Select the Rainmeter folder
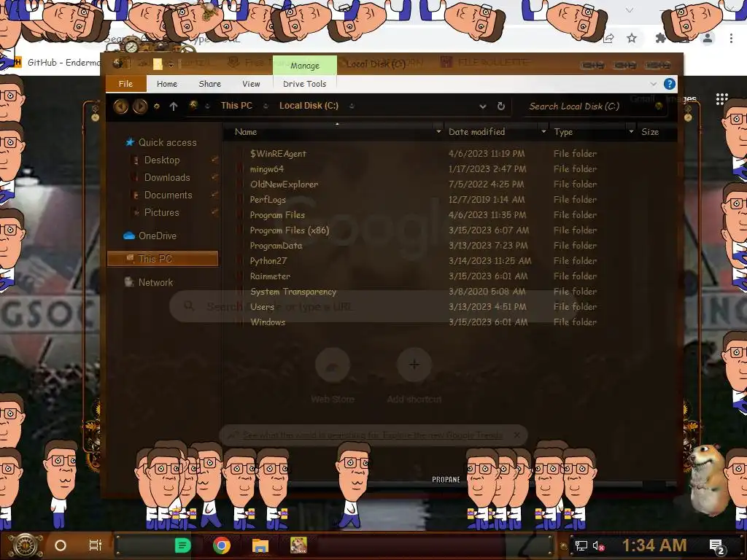Screen dimensions: 747x560 click(x=270, y=276)
